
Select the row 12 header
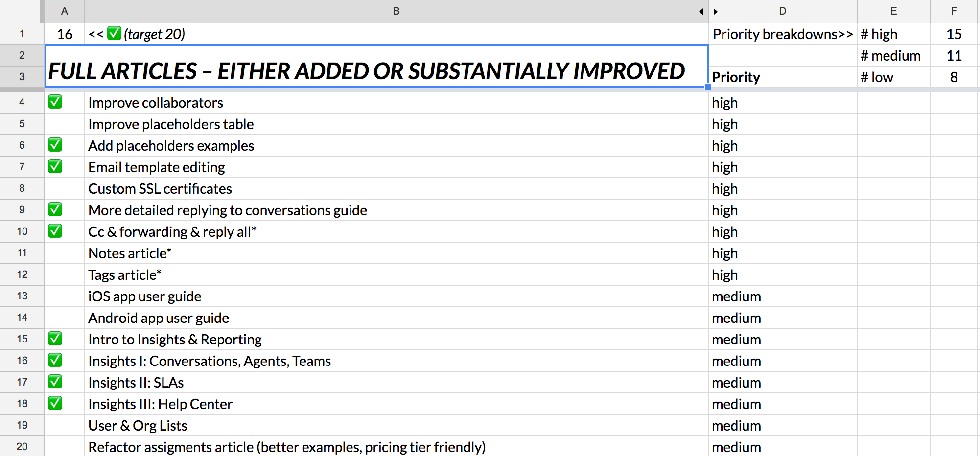pos(22,274)
